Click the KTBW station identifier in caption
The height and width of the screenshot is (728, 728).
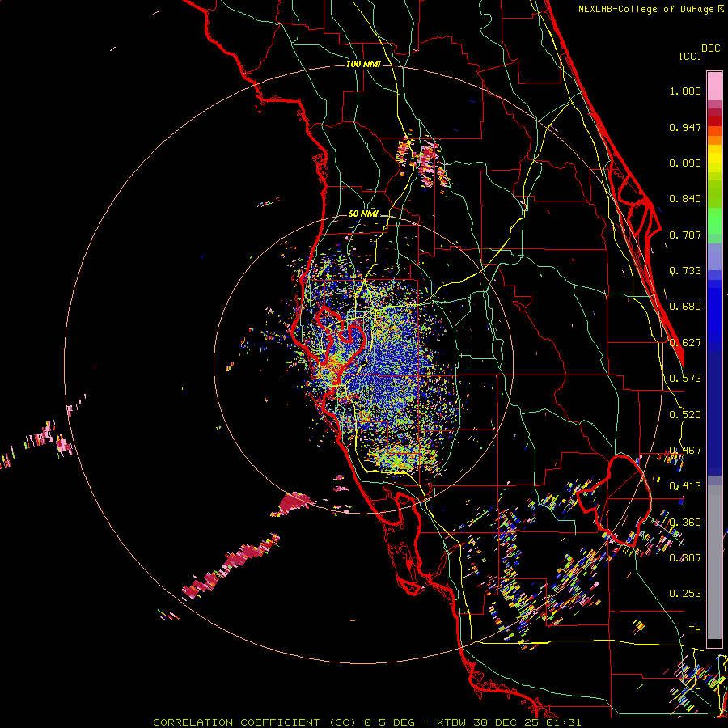pos(453,722)
